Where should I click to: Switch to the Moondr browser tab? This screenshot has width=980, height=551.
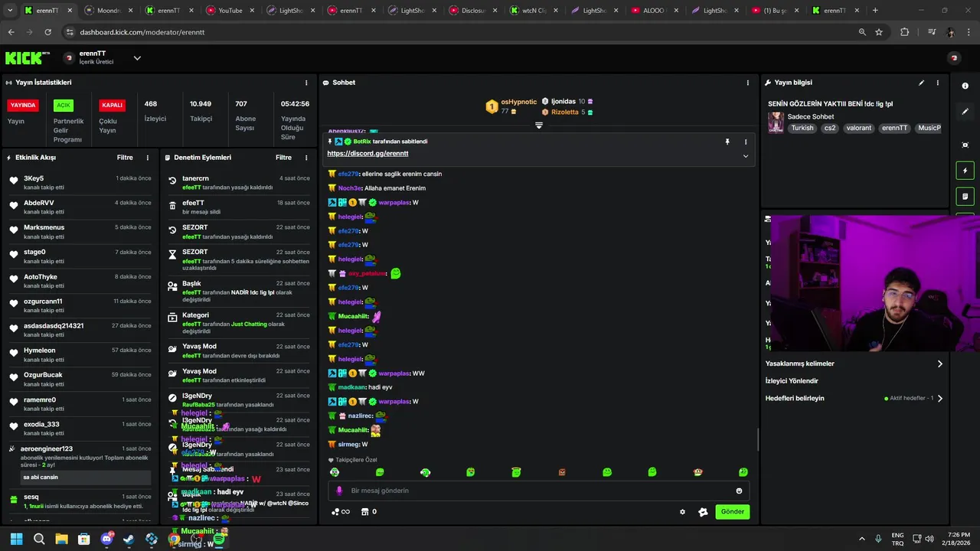[105, 11]
